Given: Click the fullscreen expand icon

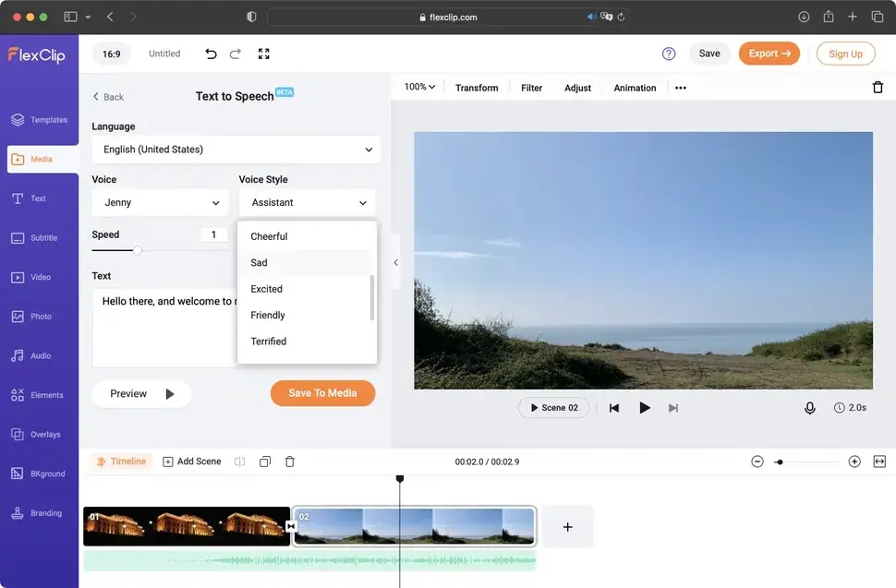Looking at the screenshot, I should [264, 54].
